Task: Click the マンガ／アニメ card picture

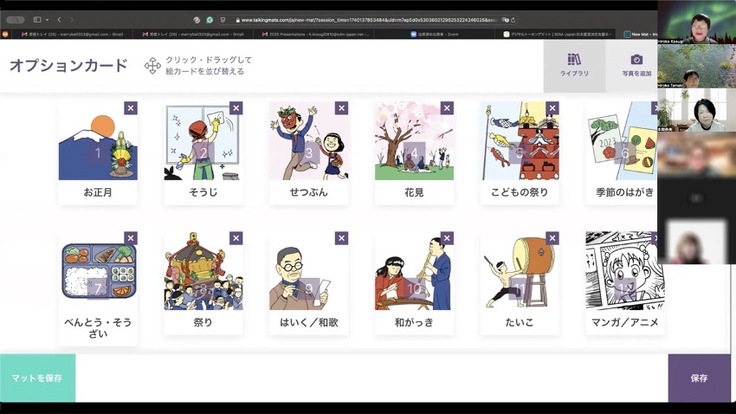Action: click(624, 272)
